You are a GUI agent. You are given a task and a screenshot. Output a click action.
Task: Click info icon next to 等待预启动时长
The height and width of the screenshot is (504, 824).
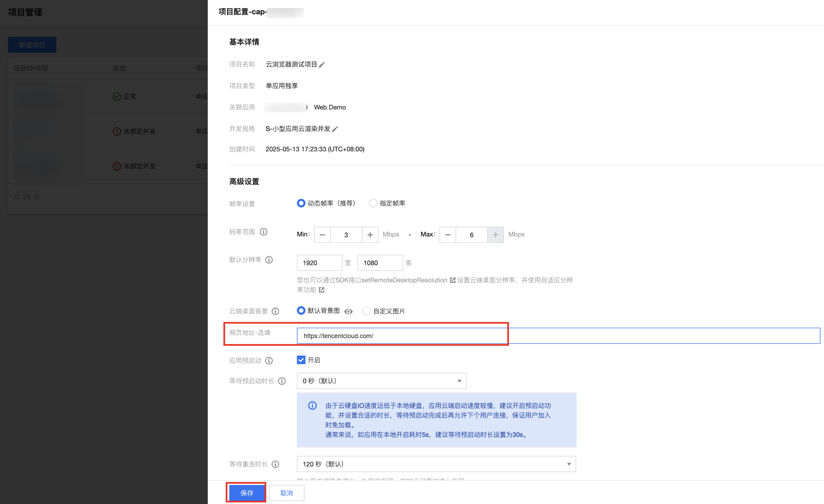pyautogui.click(x=282, y=381)
